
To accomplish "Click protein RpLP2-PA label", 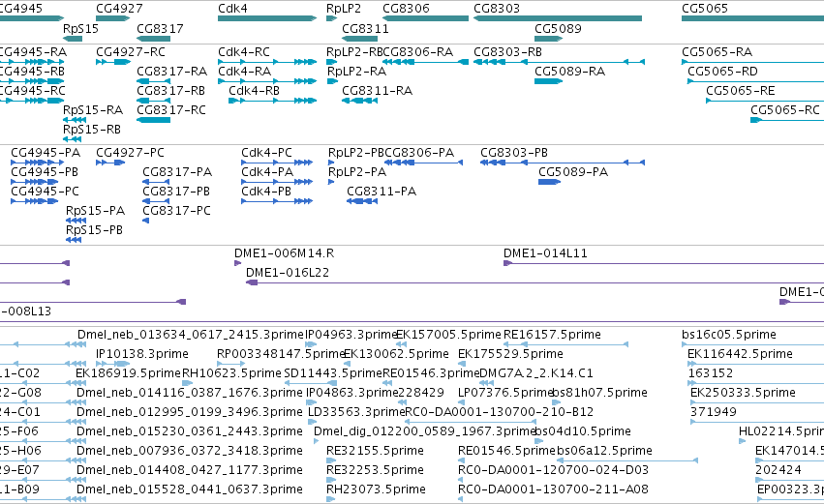I will (357, 172).
